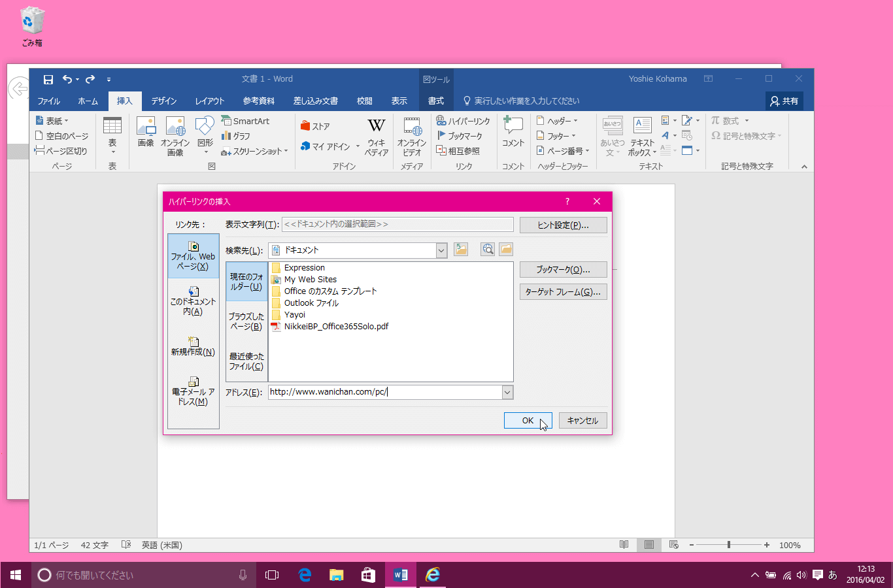
Task: Save the document from the quick access toolbar
Action: 48,79
